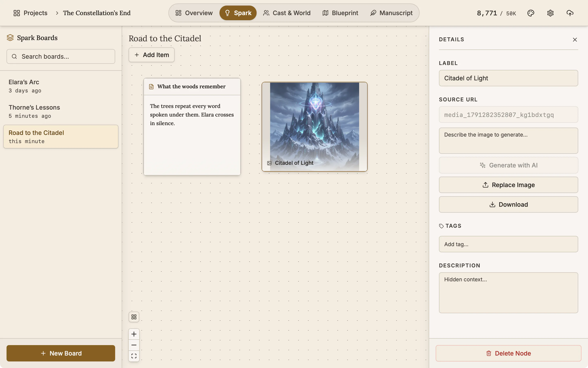The image size is (588, 368).
Task: Fit canvas to view
Action: [x=134, y=356]
